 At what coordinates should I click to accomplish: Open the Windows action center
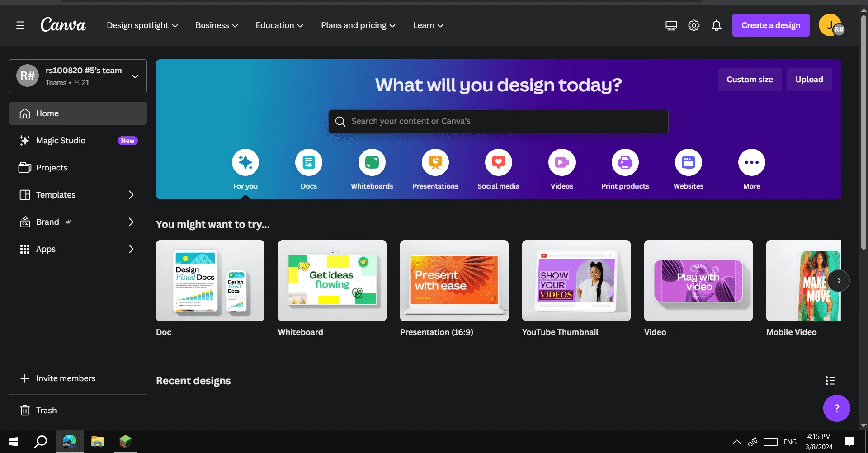849,442
